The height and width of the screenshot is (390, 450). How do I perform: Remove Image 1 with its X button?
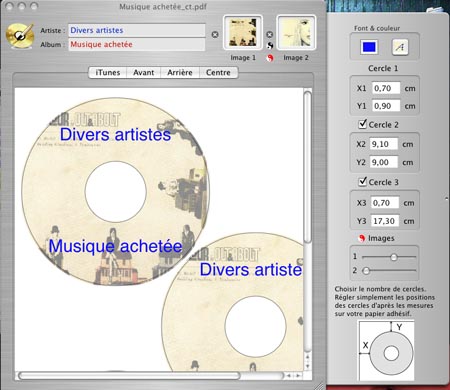[x=215, y=34]
